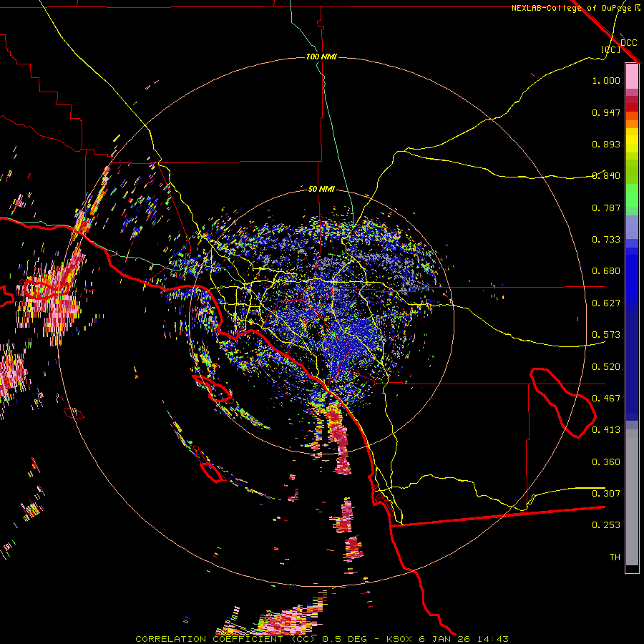Image resolution: width=644 pixels, height=644 pixels.
Task: Pick the light pink top segment of the color bar
Action: pyautogui.click(x=632, y=77)
